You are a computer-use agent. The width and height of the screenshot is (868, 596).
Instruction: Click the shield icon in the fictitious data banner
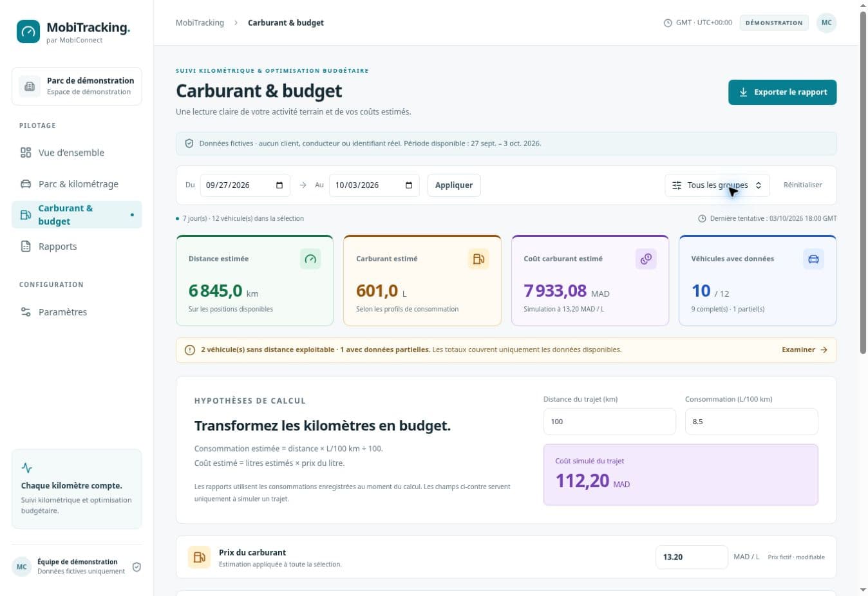pyautogui.click(x=189, y=144)
